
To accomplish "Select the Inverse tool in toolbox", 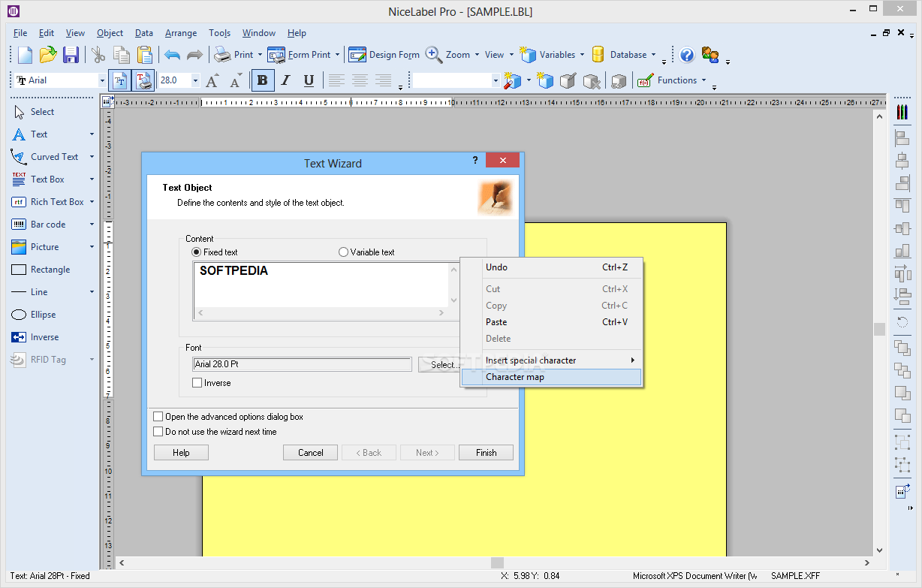I will (44, 337).
